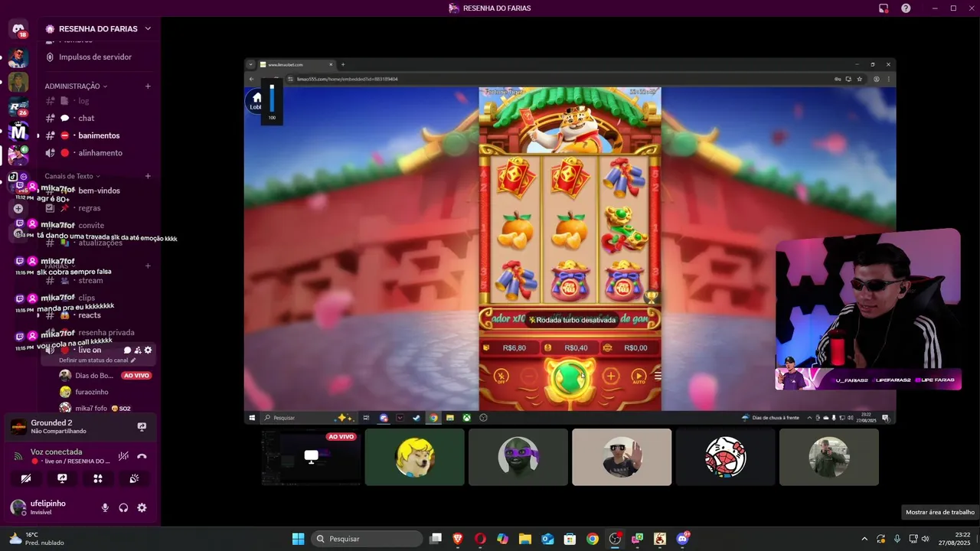The width and height of the screenshot is (980, 551).
Task: Turn on camera in voice panel
Action: 26,478
